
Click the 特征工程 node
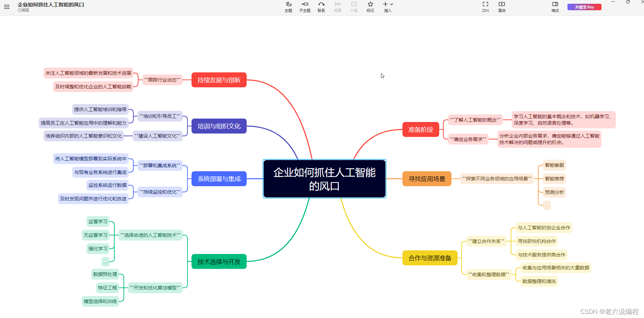108,288
